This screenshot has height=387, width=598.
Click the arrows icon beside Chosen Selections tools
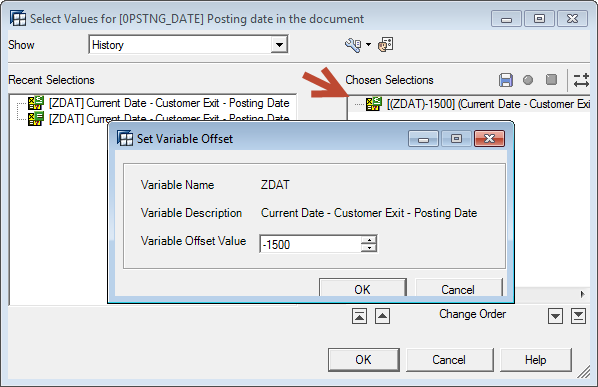(582, 80)
